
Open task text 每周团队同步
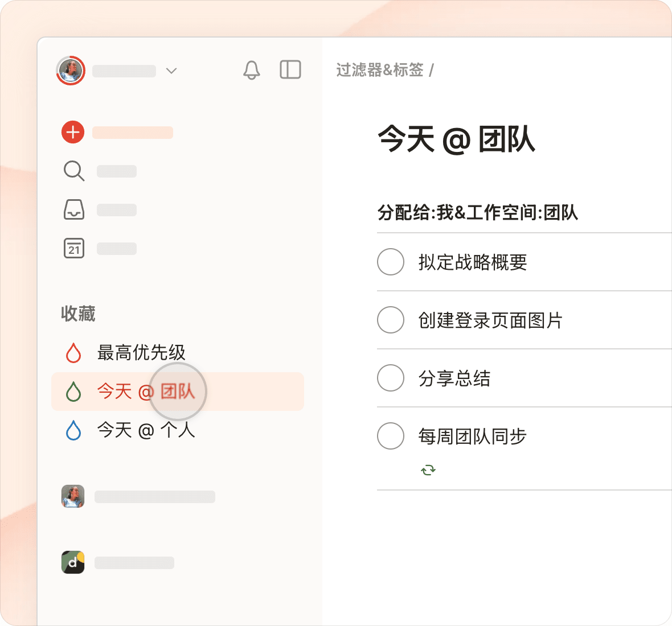click(472, 436)
